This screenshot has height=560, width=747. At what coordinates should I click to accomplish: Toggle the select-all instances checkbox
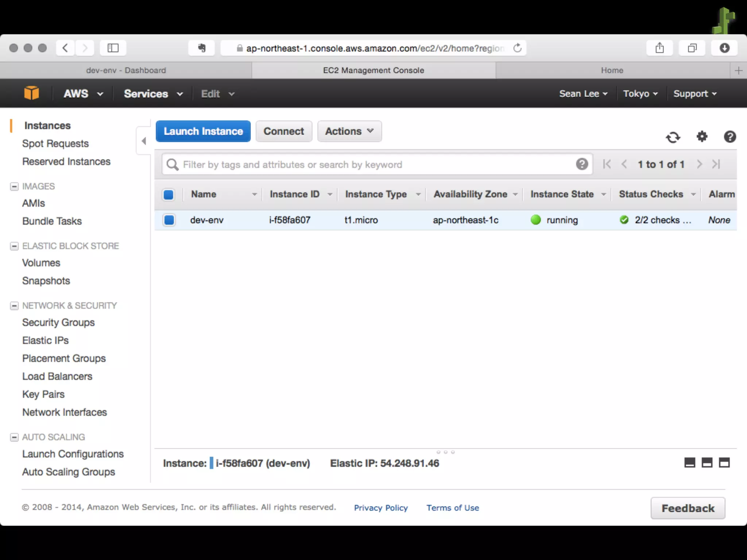(169, 195)
